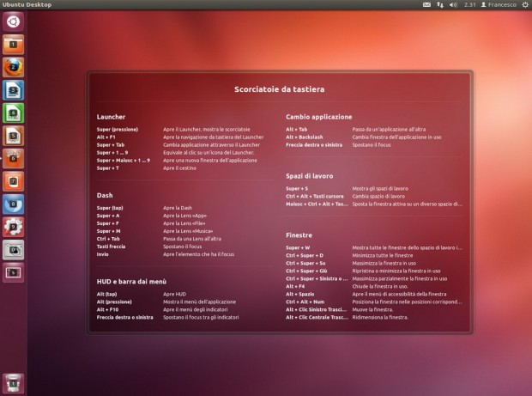Click the HUD e barra dai menù heading
Image resolution: width=532 pixels, height=396 pixels.
131,282
